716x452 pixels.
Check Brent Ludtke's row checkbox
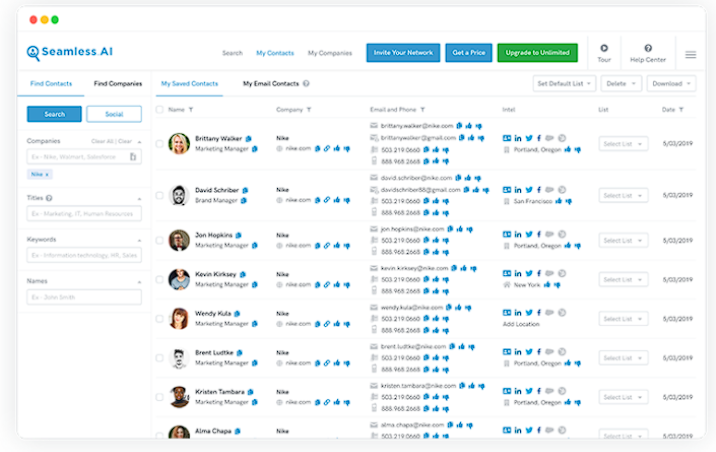(159, 358)
